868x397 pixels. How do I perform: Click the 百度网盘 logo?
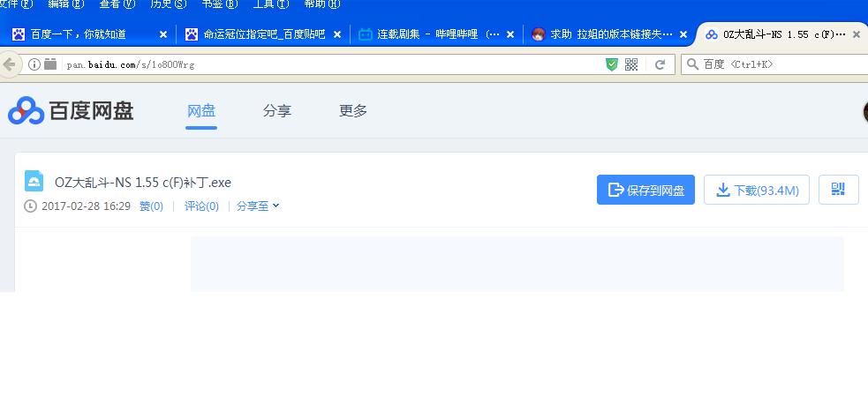point(71,110)
